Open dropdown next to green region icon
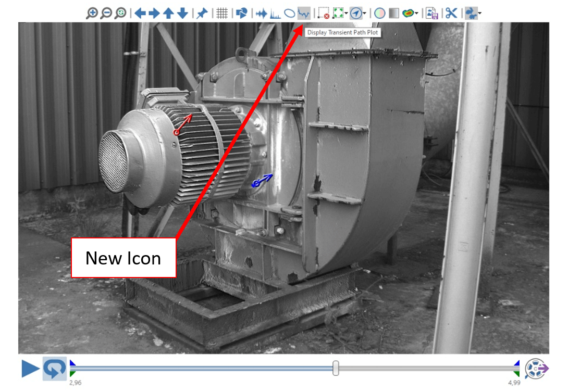 pyautogui.click(x=347, y=14)
